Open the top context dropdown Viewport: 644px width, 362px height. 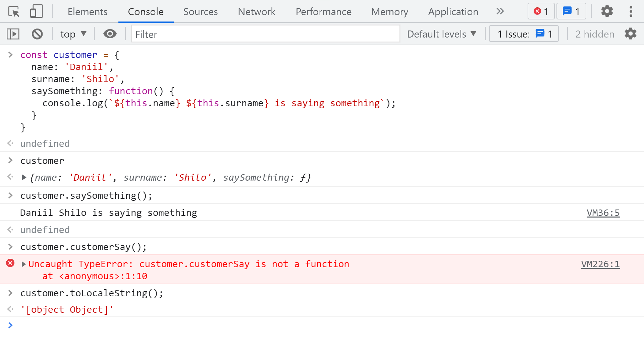[x=73, y=34]
